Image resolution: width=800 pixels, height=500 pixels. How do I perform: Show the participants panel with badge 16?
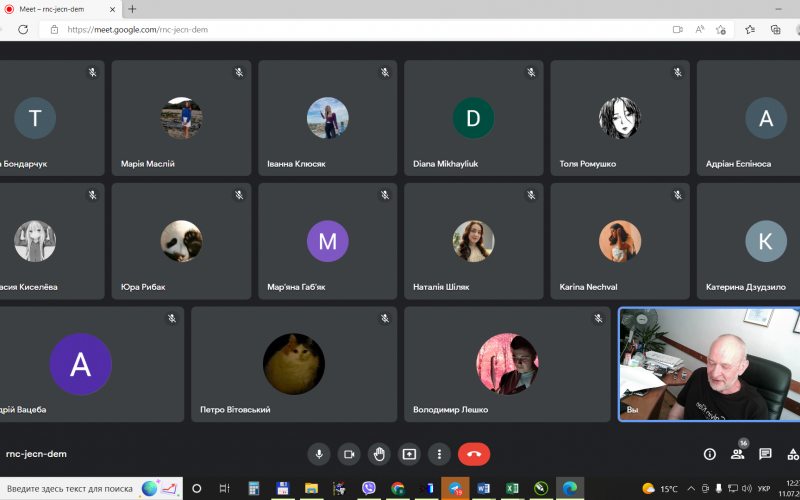pyautogui.click(x=738, y=454)
